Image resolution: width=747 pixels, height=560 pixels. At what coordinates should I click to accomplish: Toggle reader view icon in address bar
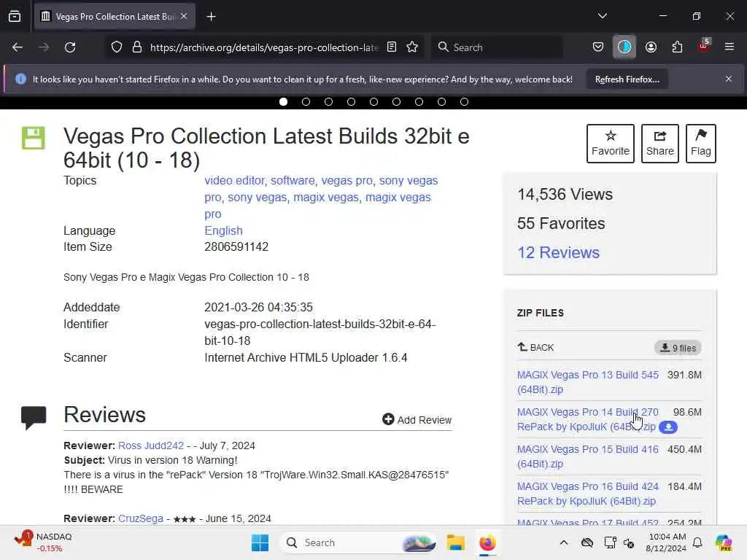point(392,47)
